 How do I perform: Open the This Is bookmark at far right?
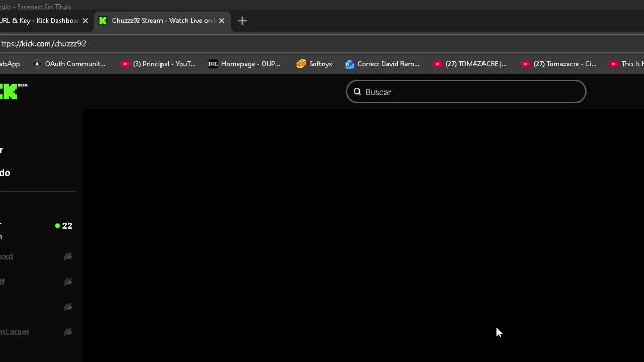[x=626, y=64]
